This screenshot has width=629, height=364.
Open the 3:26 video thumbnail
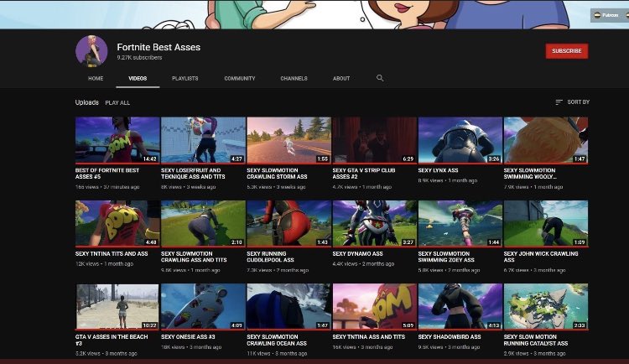click(x=460, y=140)
